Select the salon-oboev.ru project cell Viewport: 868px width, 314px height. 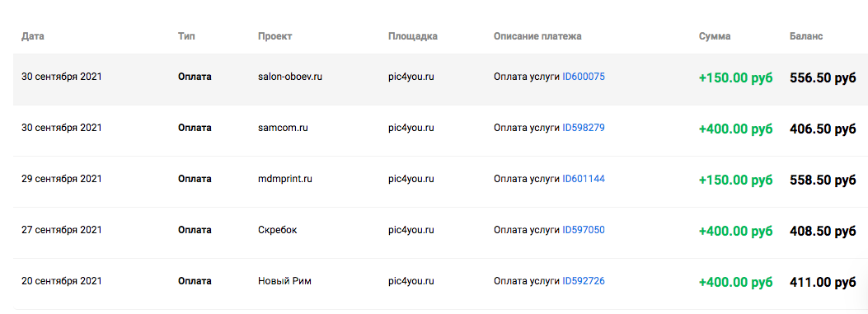coord(290,77)
